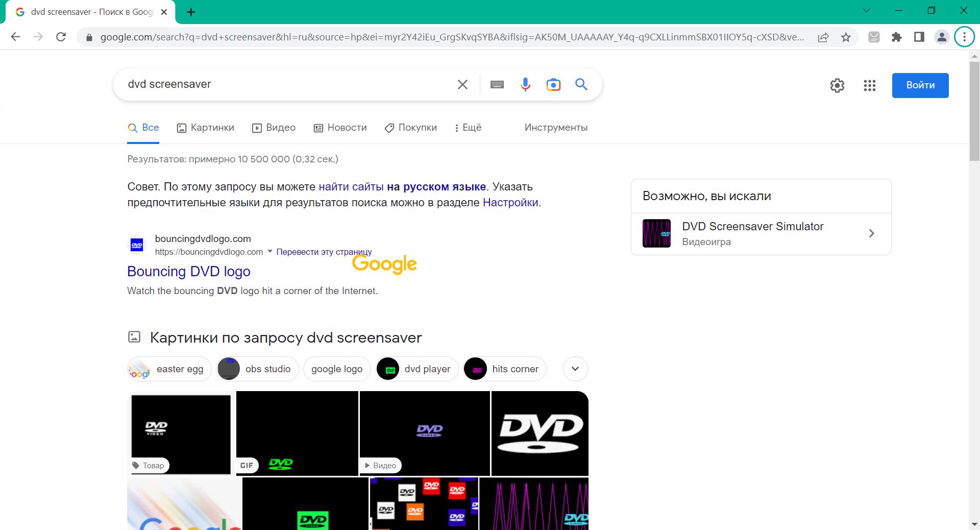Switch to the Картинки tab
This screenshot has height=530, width=980.
205,128
